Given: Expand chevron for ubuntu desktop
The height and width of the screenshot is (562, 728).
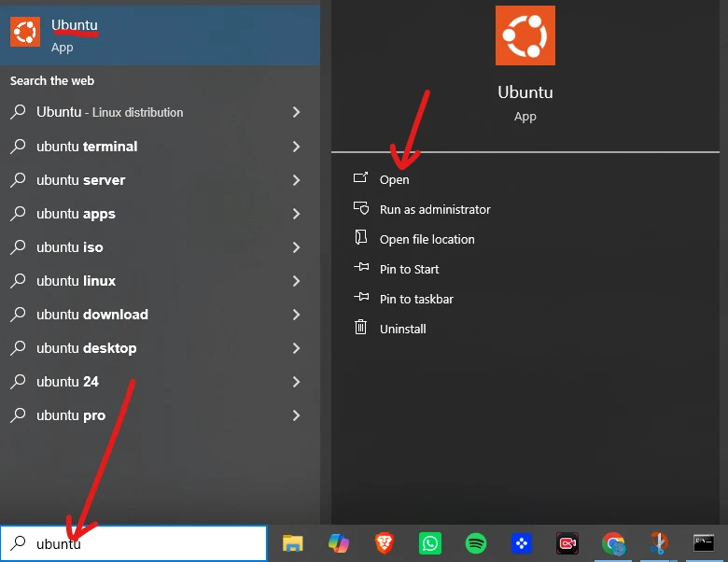Looking at the screenshot, I should tap(296, 348).
